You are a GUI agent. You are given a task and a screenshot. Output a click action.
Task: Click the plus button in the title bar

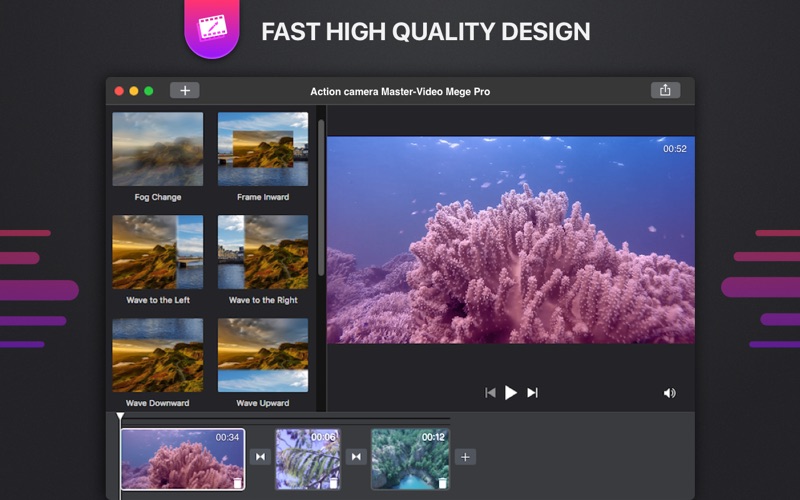point(185,90)
